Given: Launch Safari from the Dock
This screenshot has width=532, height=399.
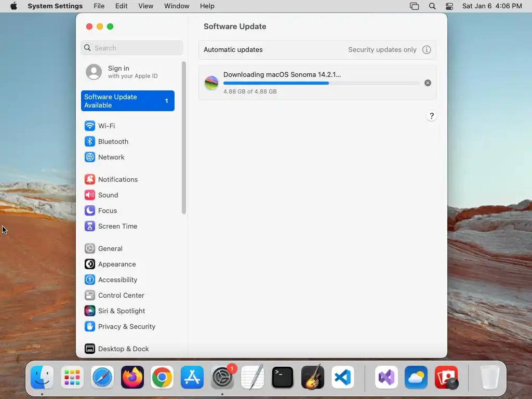Looking at the screenshot, I should (102, 377).
